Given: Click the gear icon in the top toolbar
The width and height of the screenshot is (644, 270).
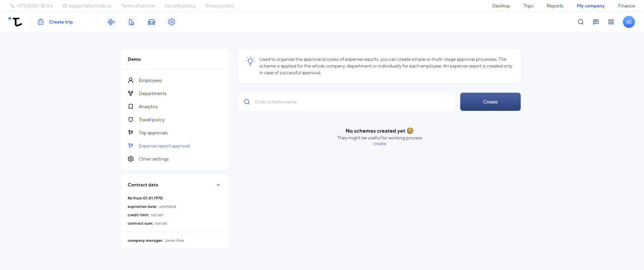Looking at the screenshot, I should coord(172,22).
